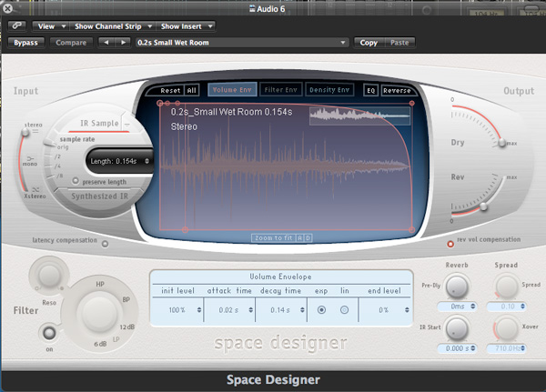Open the IR Sample dropdown arrow
The width and height of the screenshot is (546, 392).
coord(127,125)
